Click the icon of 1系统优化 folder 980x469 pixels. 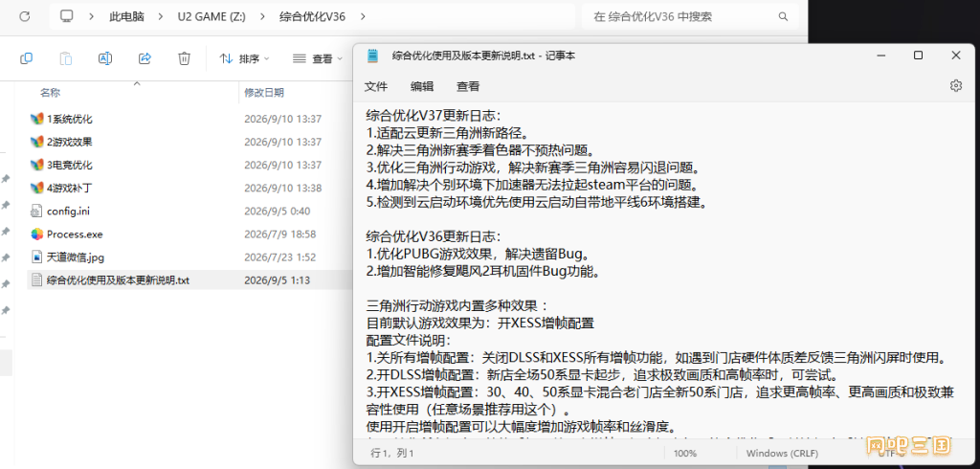(x=37, y=119)
